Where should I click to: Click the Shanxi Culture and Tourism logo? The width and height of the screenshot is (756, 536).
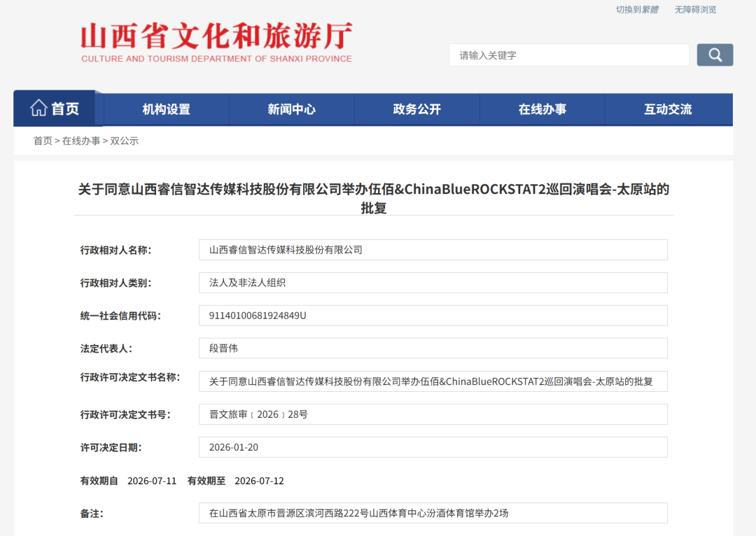point(216,43)
